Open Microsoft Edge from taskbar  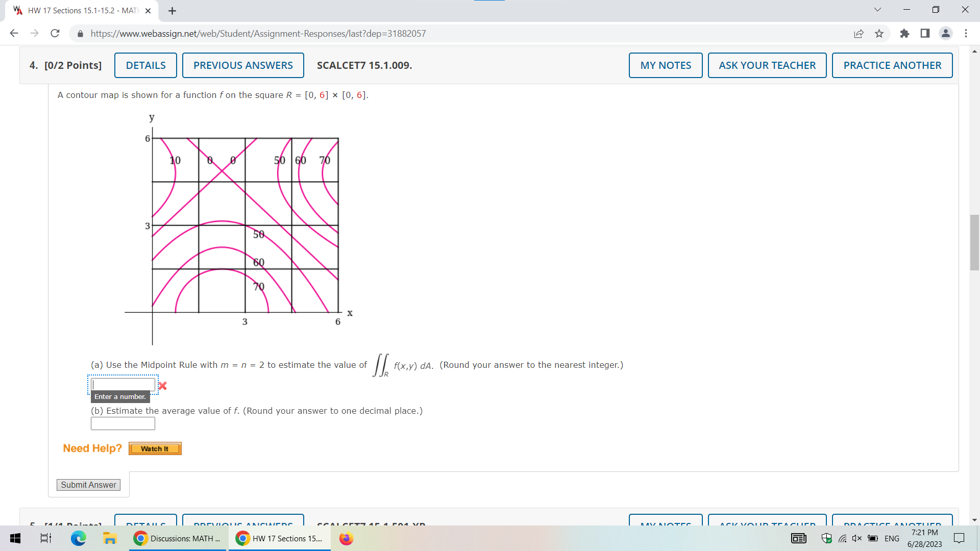pos(78,538)
